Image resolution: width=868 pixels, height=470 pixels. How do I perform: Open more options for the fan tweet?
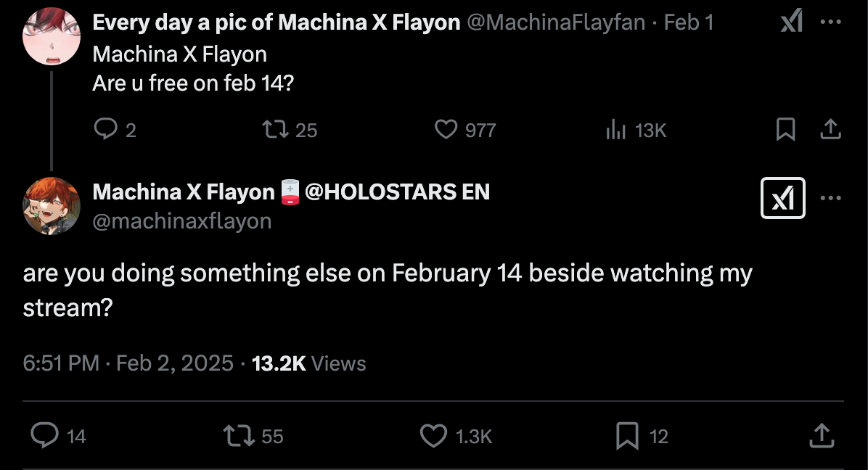pos(830,23)
